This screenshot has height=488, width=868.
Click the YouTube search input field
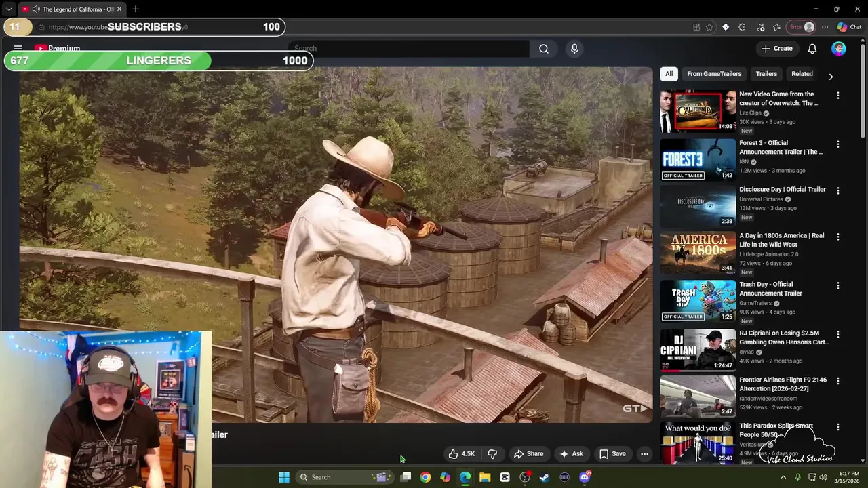[x=408, y=49]
